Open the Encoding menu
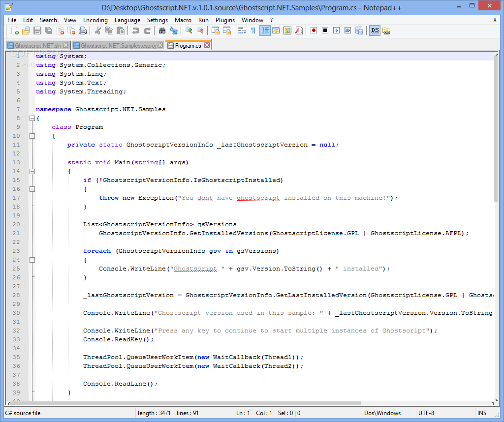 (95, 20)
